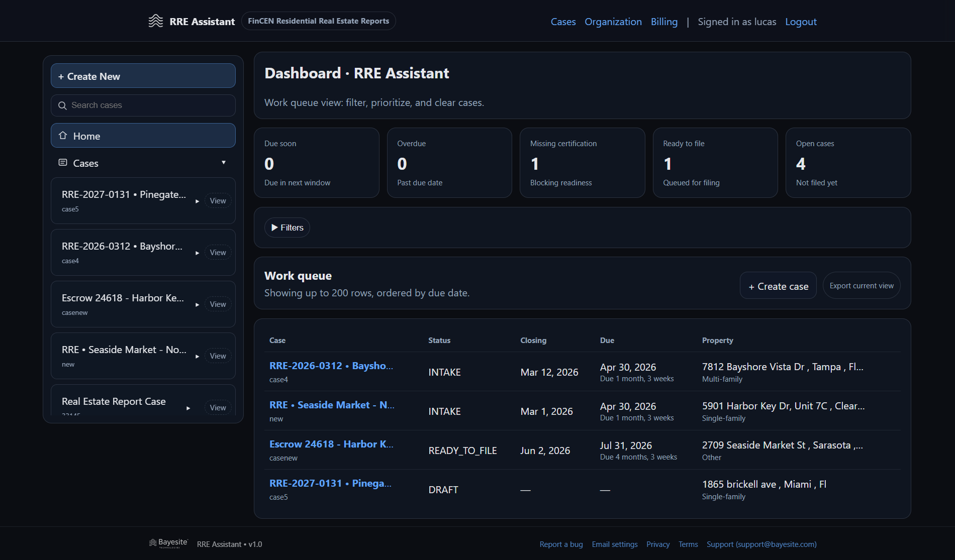Click View for the Seaside Market case
955x560 pixels.
[218, 356]
